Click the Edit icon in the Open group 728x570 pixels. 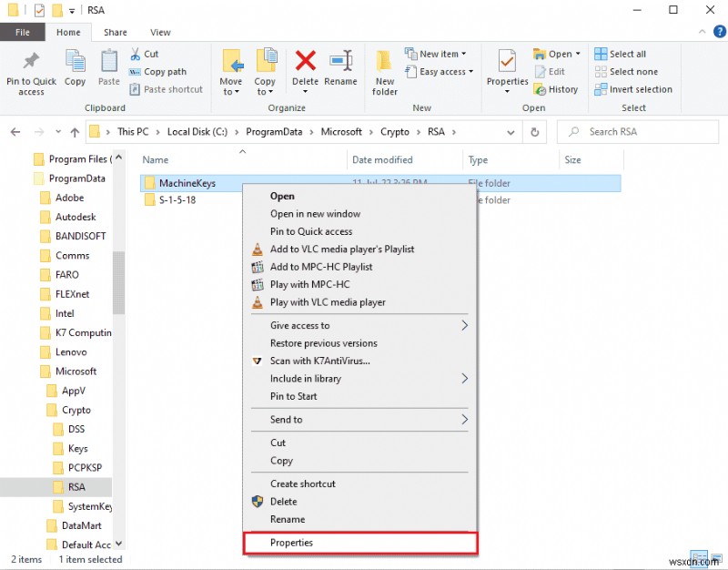553,71
